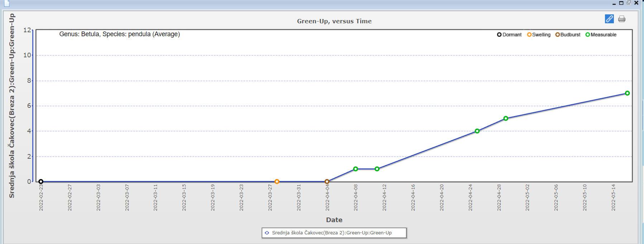Screen dimensions: 644x244
Task: Click the blue link icon above the chart
Action: [x=609, y=19]
